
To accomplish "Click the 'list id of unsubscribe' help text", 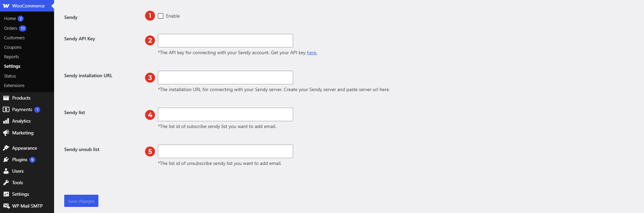I will pos(220,163).
